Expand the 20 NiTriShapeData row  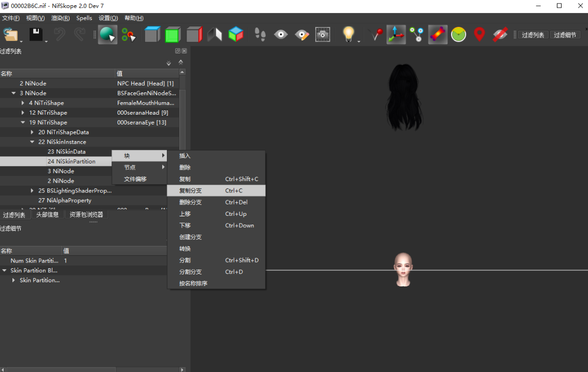(x=32, y=132)
